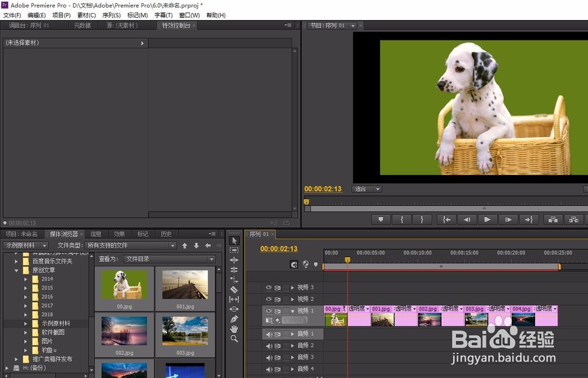Select the Pen tool in tools panel
588x378 pixels.
234,319
